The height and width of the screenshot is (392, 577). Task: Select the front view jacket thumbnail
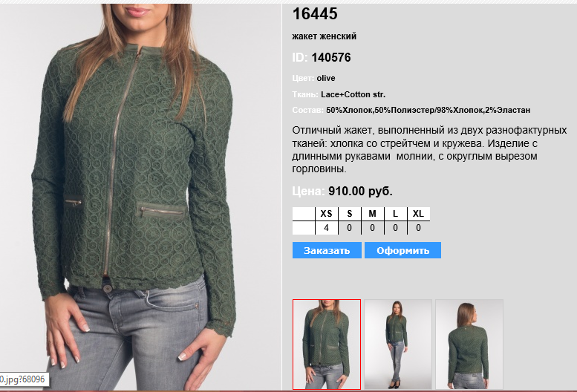327,344
